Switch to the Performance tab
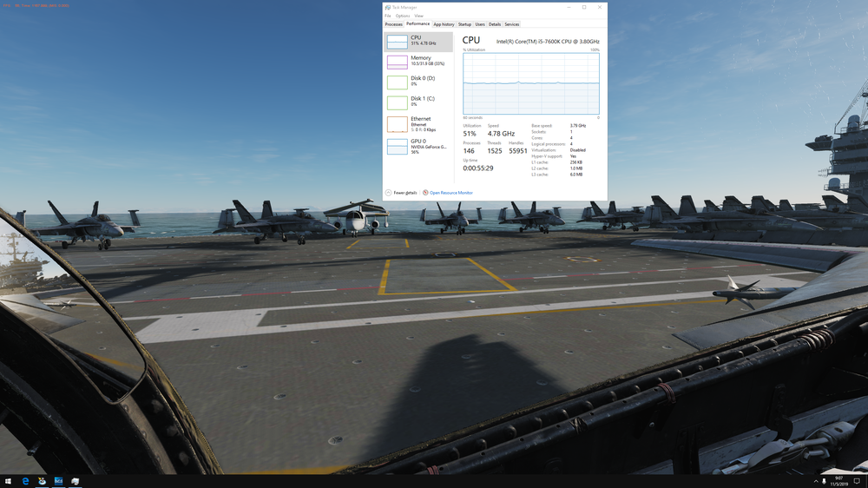 pos(418,23)
